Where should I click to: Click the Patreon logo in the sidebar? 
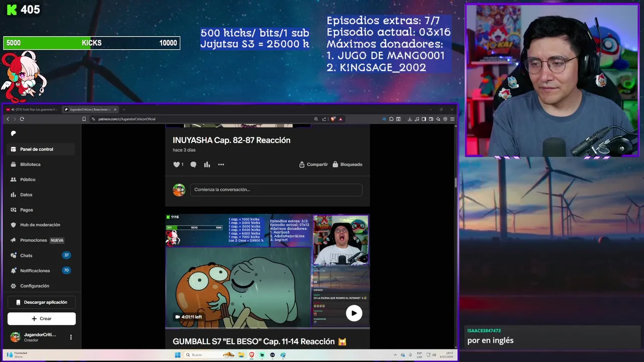coord(14,133)
